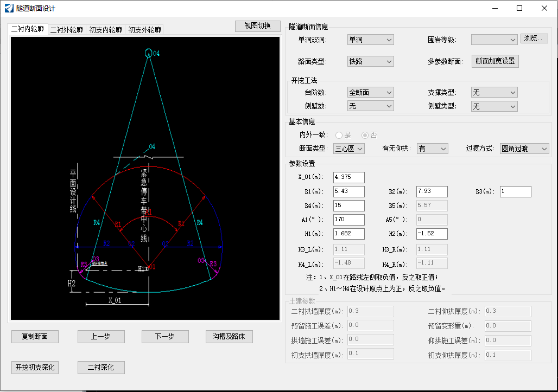The image size is (558, 392).
Task: Click the 复制断面 button
Action: tap(35, 336)
